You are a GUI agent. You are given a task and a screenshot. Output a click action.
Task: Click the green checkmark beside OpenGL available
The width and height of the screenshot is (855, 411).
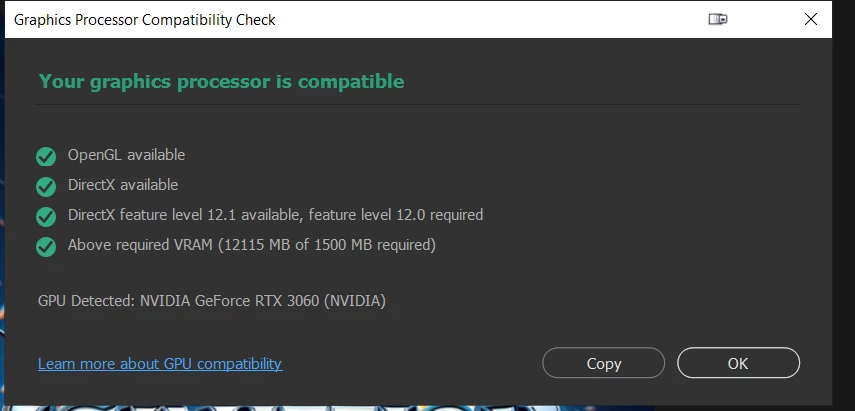tap(46, 157)
